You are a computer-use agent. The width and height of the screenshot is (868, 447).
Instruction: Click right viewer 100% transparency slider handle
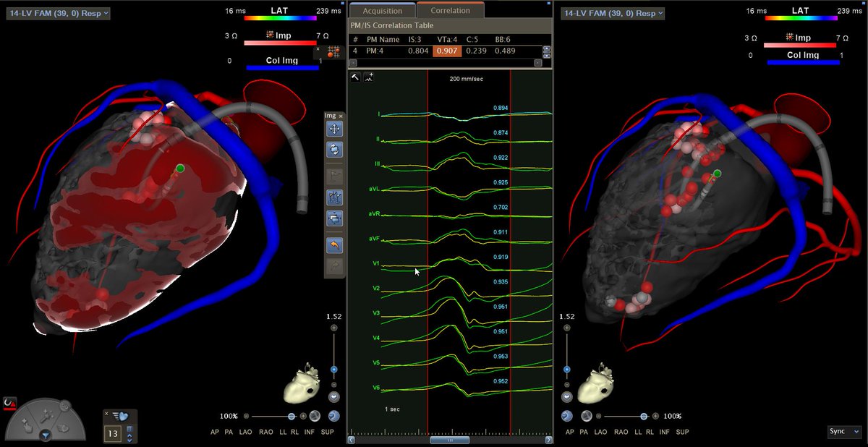[x=644, y=416]
